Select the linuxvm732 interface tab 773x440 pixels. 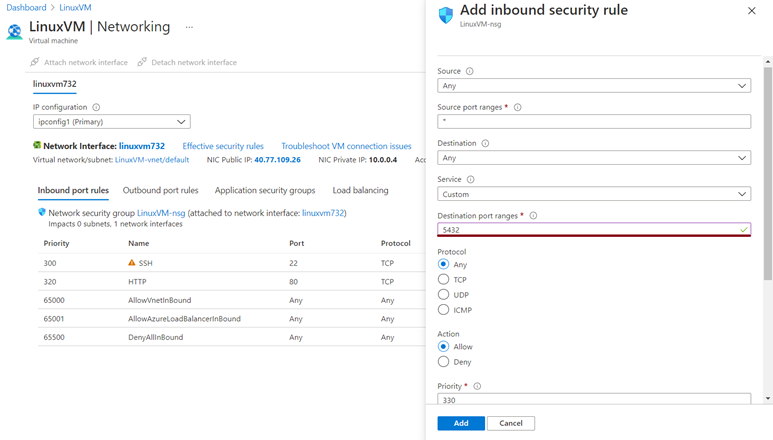(x=55, y=84)
